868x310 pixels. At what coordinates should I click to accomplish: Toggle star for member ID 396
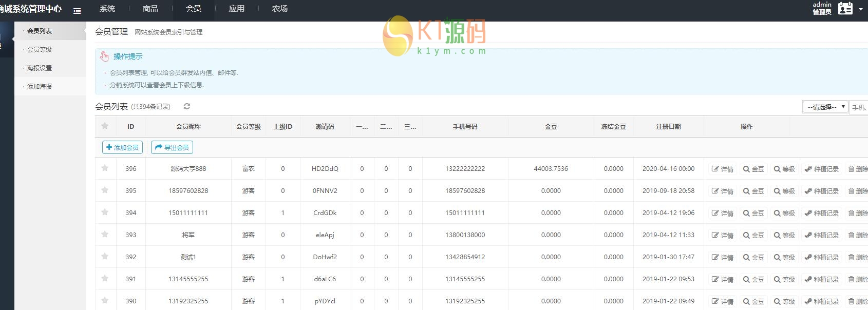point(105,168)
